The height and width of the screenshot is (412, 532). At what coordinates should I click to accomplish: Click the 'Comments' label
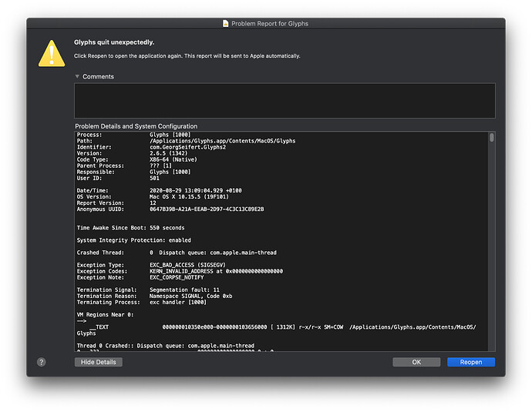(x=99, y=76)
